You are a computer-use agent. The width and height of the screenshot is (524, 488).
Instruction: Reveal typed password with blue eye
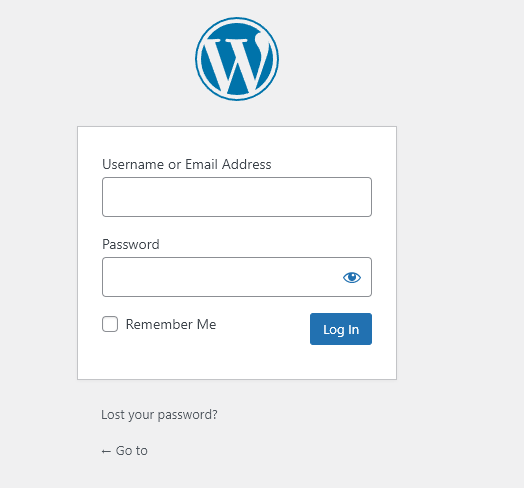[x=352, y=277]
